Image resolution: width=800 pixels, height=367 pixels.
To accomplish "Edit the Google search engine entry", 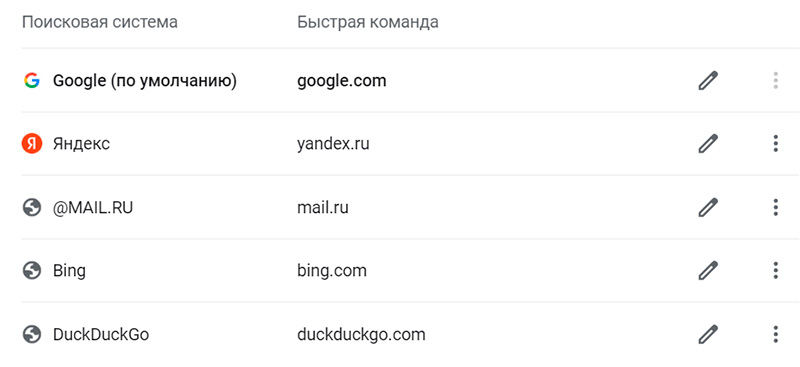I will (x=708, y=81).
